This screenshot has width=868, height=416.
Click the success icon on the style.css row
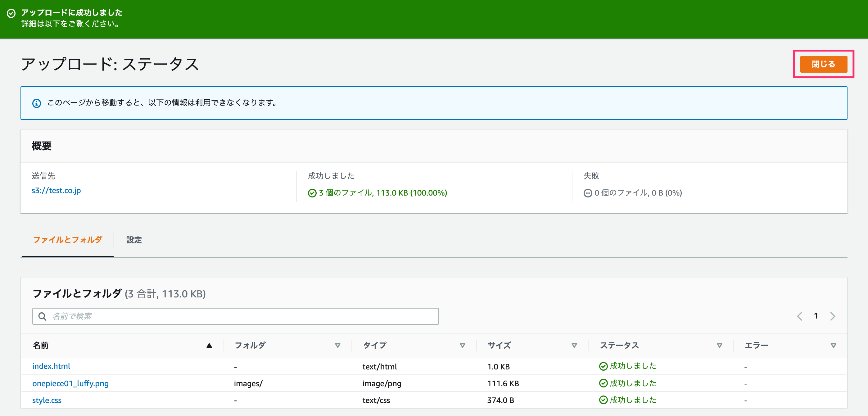603,400
